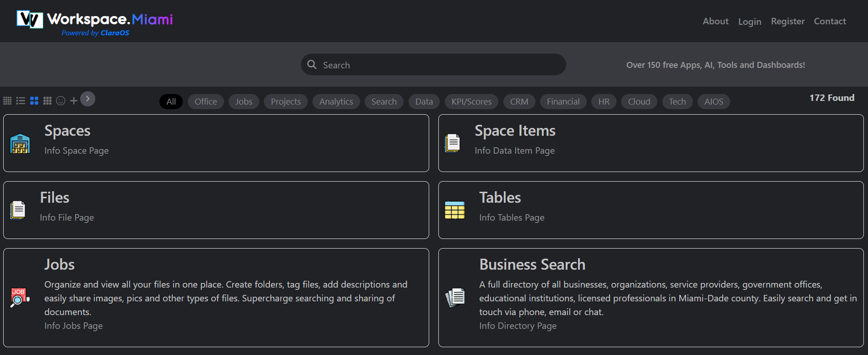Filter apps by Tech category
The height and width of the screenshot is (355, 868).
(x=677, y=102)
